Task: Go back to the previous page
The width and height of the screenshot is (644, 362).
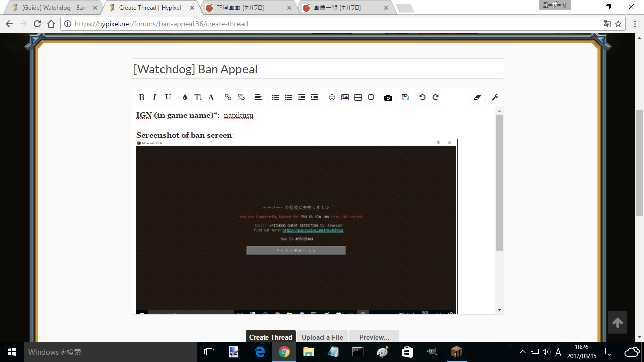Action: click(x=9, y=24)
